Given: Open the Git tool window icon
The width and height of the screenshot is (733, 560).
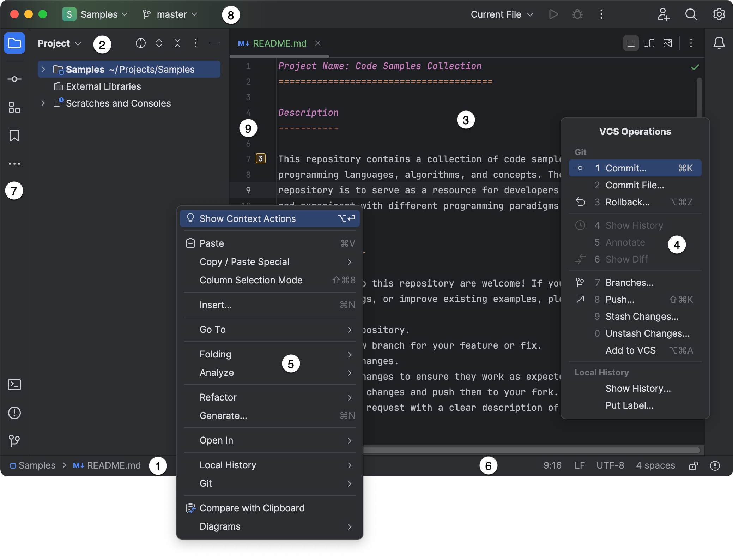Looking at the screenshot, I should (x=14, y=440).
